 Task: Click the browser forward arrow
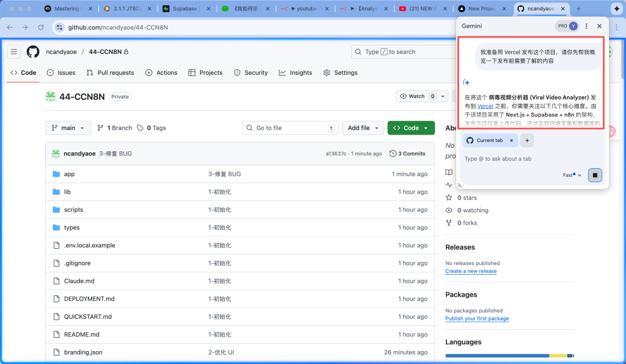pos(25,27)
